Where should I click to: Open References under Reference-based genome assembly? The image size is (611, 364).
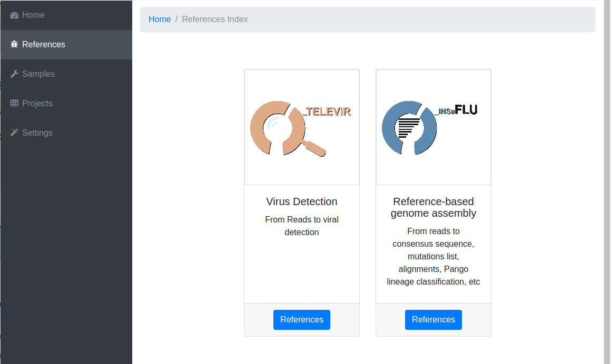(433, 320)
